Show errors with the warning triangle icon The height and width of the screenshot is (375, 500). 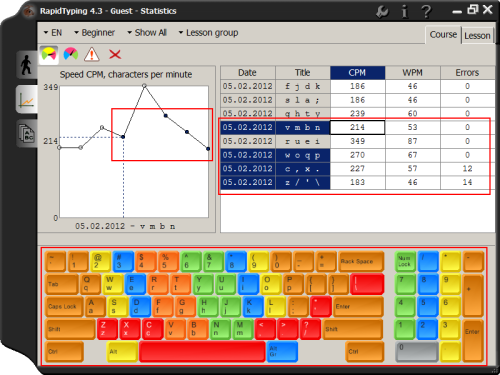tap(92, 54)
